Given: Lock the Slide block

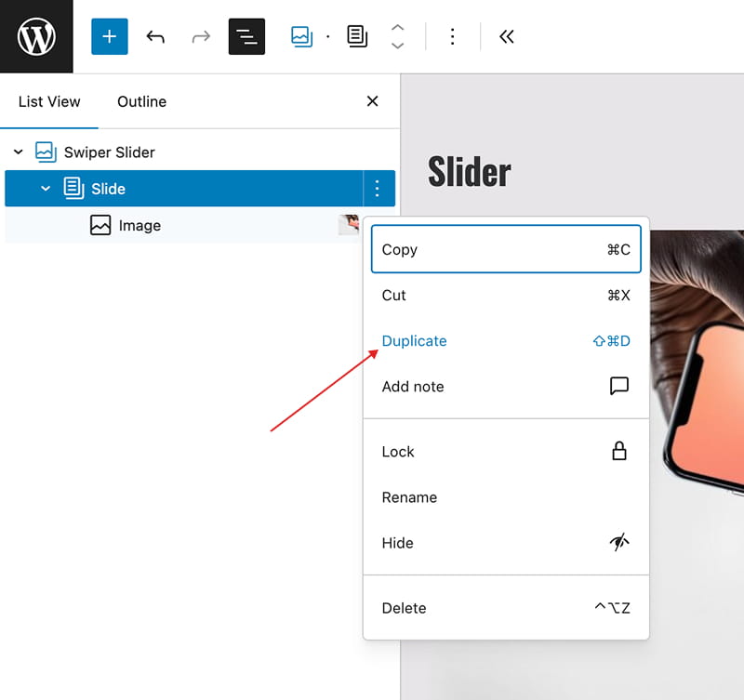Looking at the screenshot, I should [x=398, y=452].
